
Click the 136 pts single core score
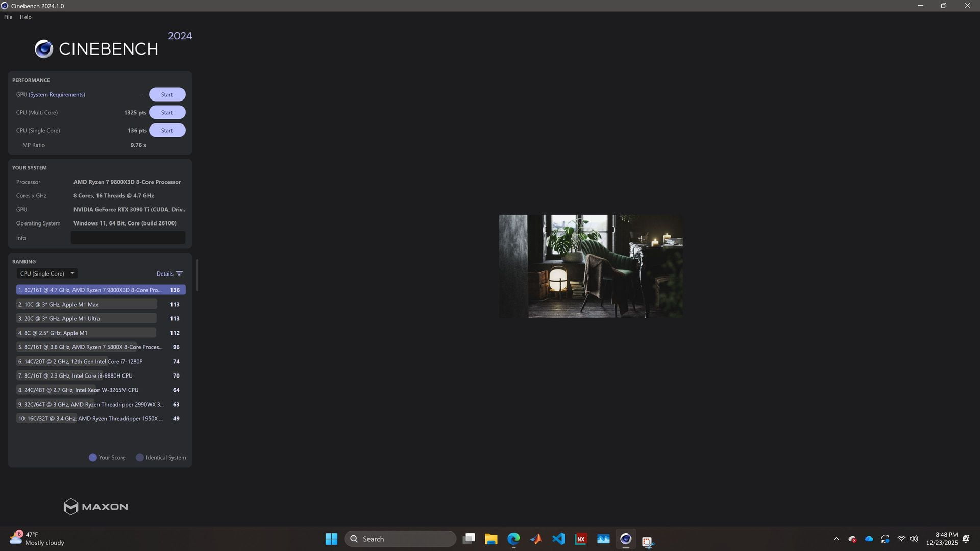click(137, 130)
